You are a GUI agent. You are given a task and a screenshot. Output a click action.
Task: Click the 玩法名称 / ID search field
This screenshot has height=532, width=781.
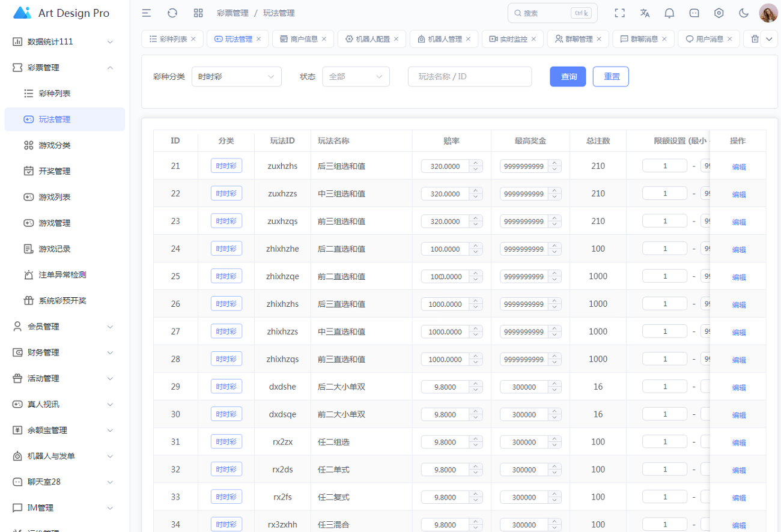point(469,77)
